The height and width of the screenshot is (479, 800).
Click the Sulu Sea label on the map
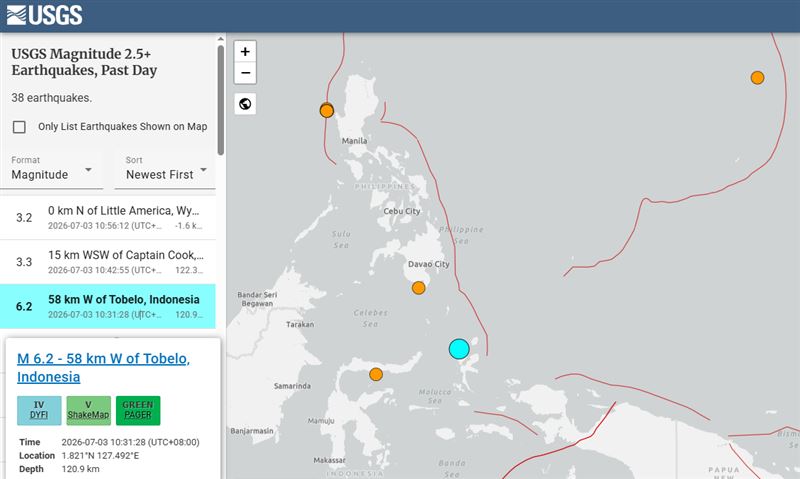point(341,239)
